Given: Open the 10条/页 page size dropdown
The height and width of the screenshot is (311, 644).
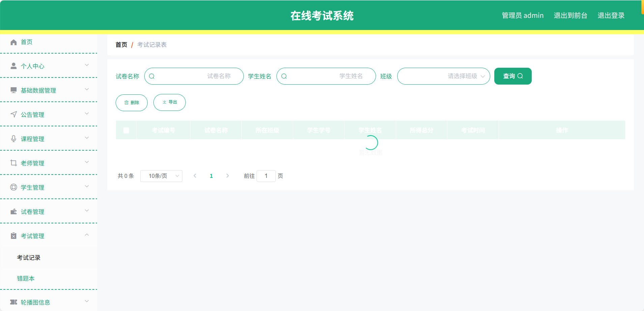Looking at the screenshot, I should click(x=161, y=176).
